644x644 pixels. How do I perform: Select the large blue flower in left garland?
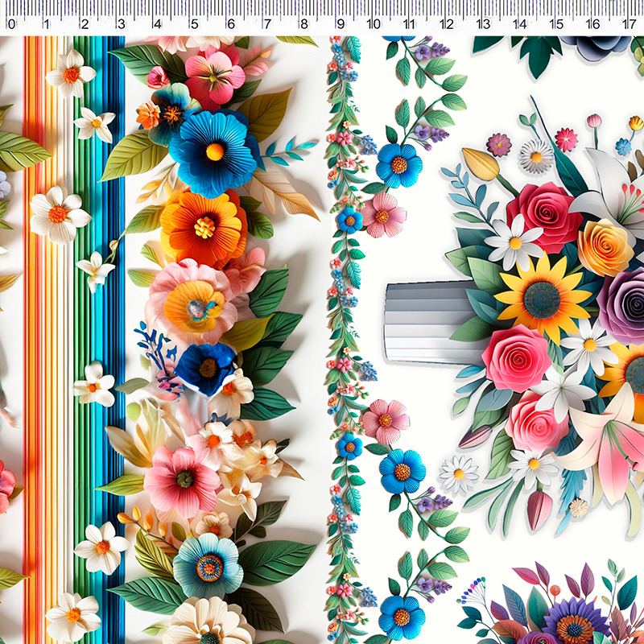(x=213, y=151)
